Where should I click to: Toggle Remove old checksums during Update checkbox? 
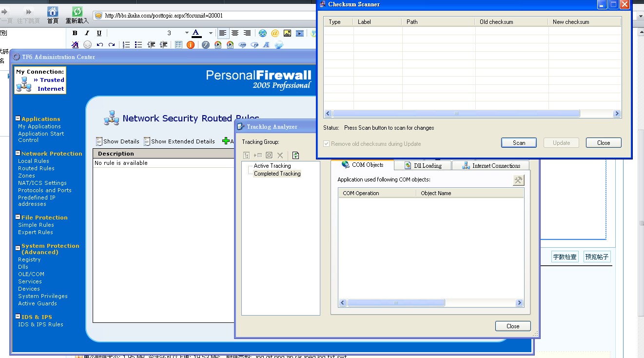click(x=327, y=144)
